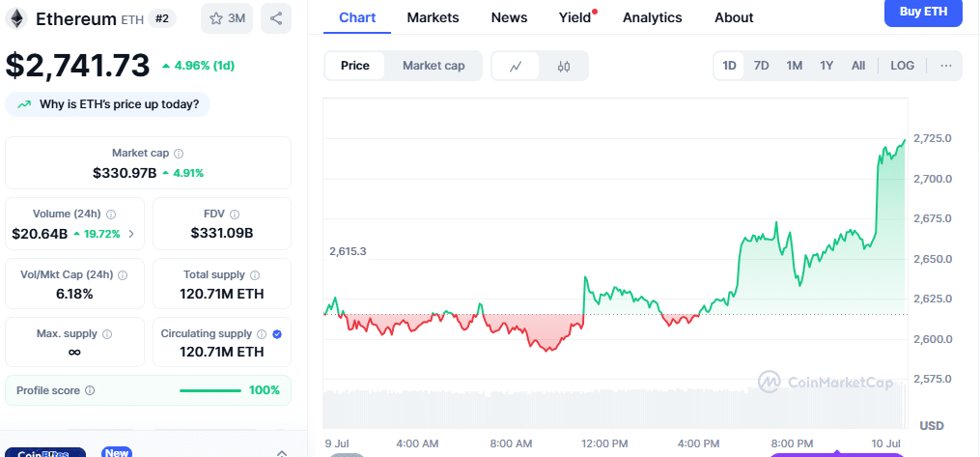Click the ETH ticker symbol label
This screenshot has width=980, height=457.
tap(132, 20)
